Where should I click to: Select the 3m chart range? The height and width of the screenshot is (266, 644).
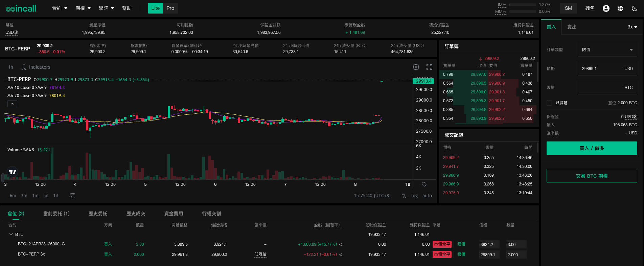(x=24, y=196)
